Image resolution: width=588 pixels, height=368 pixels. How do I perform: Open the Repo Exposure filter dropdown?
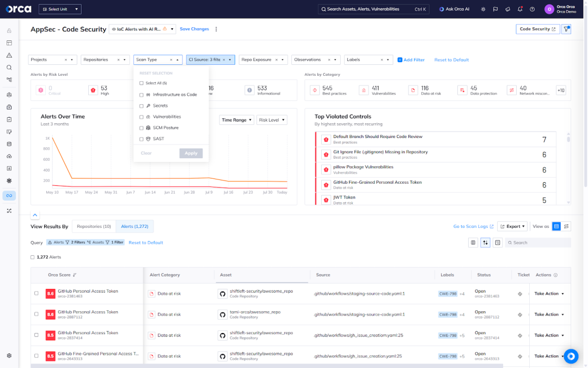click(x=264, y=60)
